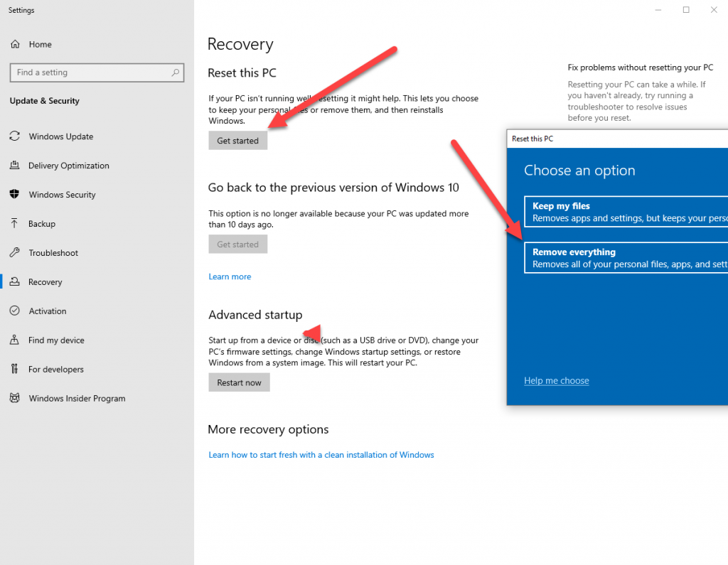Choose the Remove everything option
The width and height of the screenshot is (728, 565).
626,258
